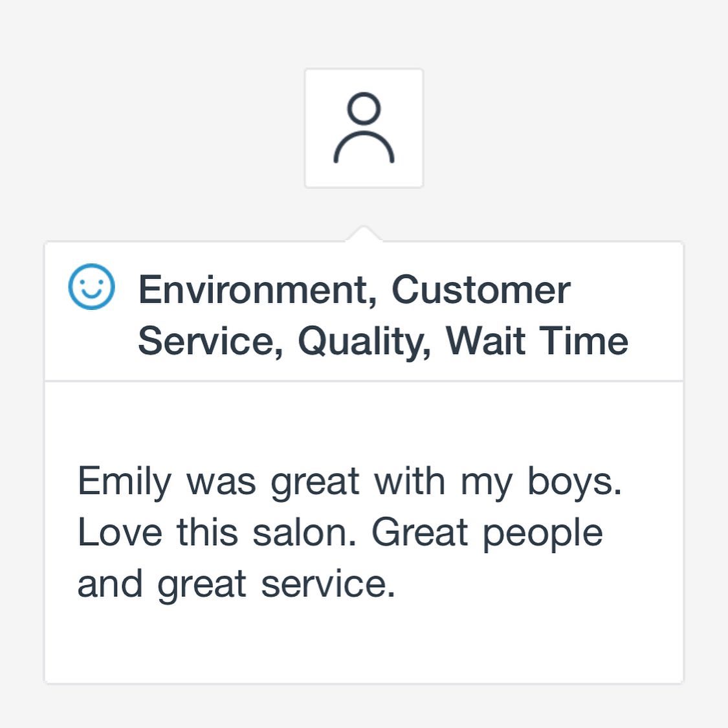Click the final line "and great service."

coord(236,585)
